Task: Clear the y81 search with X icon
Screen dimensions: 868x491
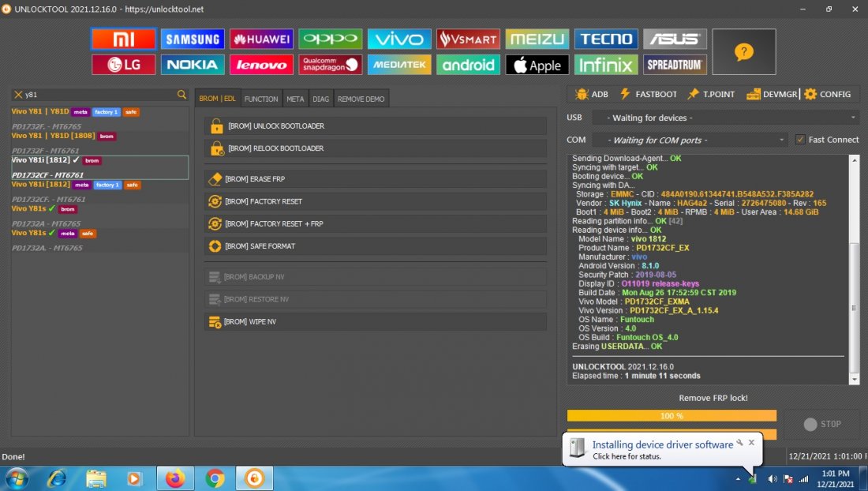Action: coord(18,95)
